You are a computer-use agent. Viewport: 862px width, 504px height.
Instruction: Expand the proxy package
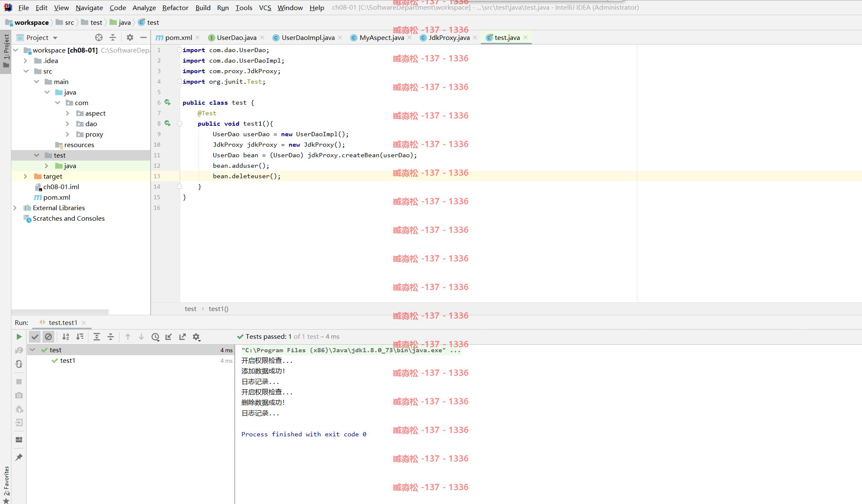coord(68,134)
